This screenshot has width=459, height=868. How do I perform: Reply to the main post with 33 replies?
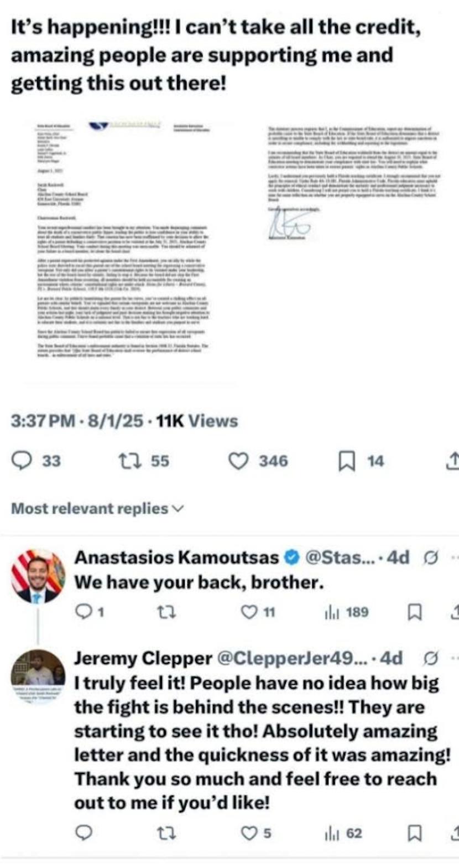coord(22,461)
